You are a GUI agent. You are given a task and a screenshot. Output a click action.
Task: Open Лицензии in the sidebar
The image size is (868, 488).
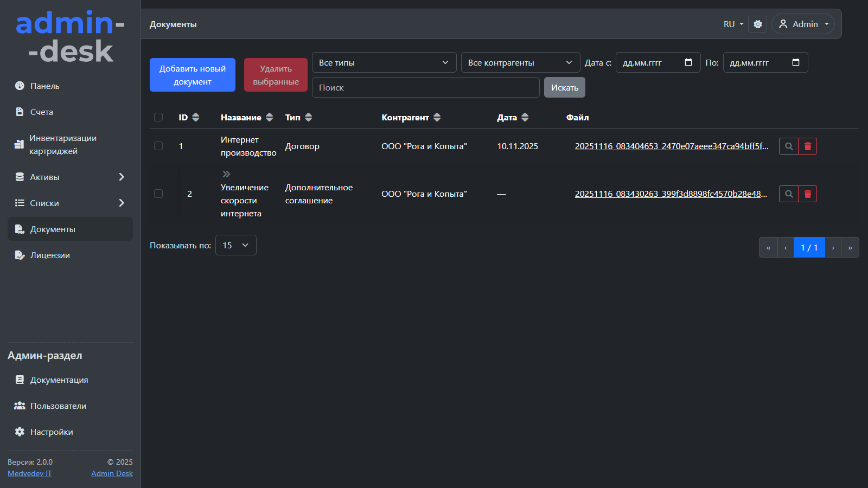[x=50, y=255]
